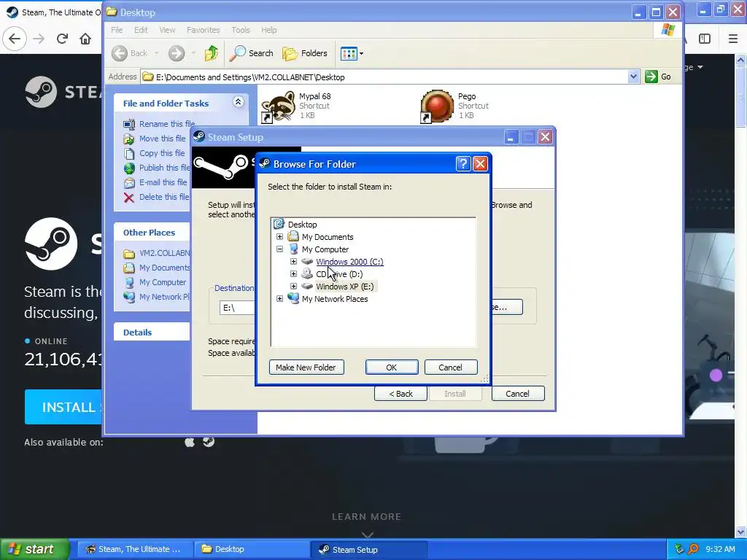The width and height of the screenshot is (747, 560).
Task: Click Move this file task
Action: tap(155, 139)
